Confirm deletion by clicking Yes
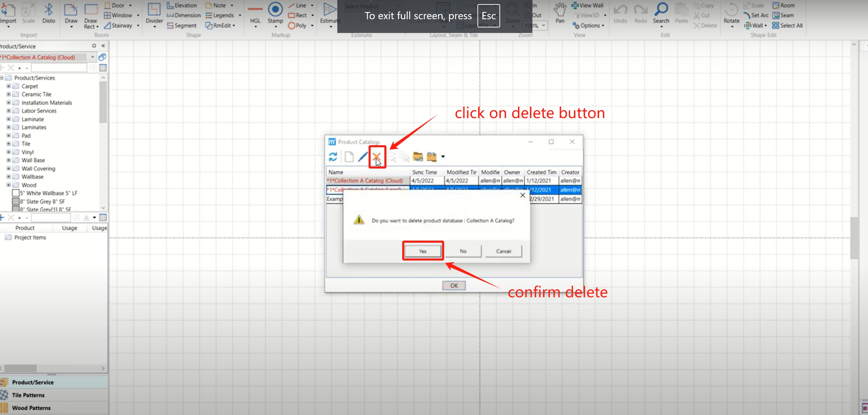The height and width of the screenshot is (415, 868). [x=423, y=251]
